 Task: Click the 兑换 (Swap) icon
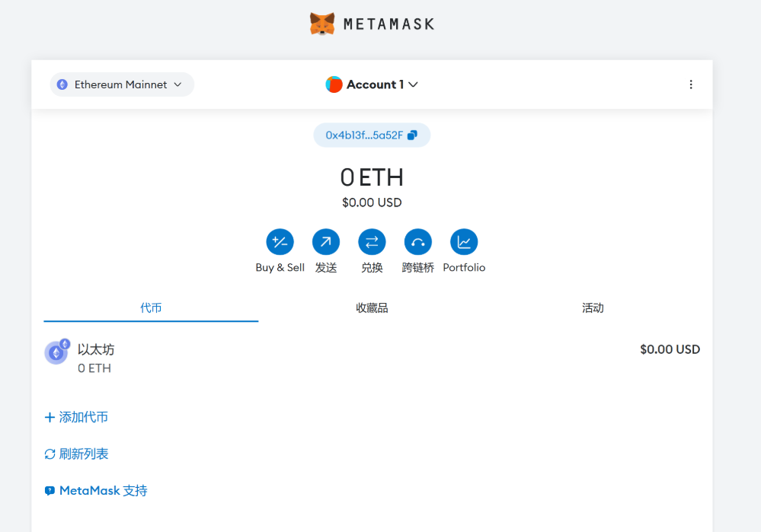point(372,241)
